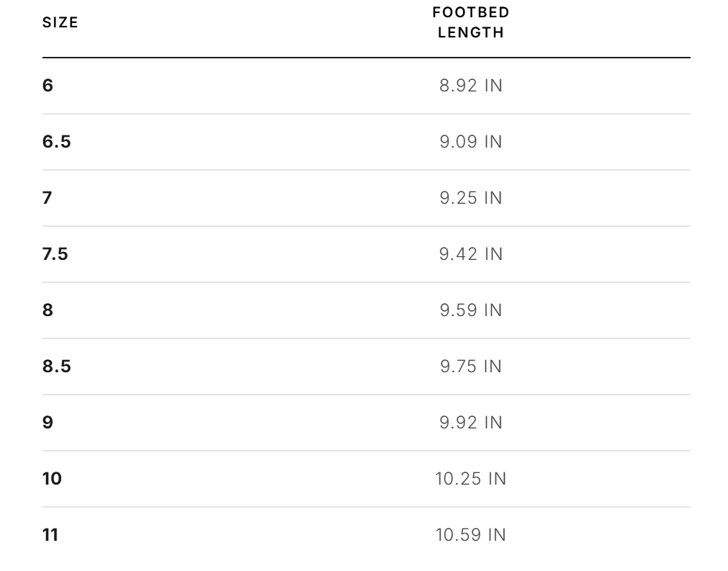Click the 9.92 IN footbed value
The image size is (728, 571).
click(x=471, y=423)
